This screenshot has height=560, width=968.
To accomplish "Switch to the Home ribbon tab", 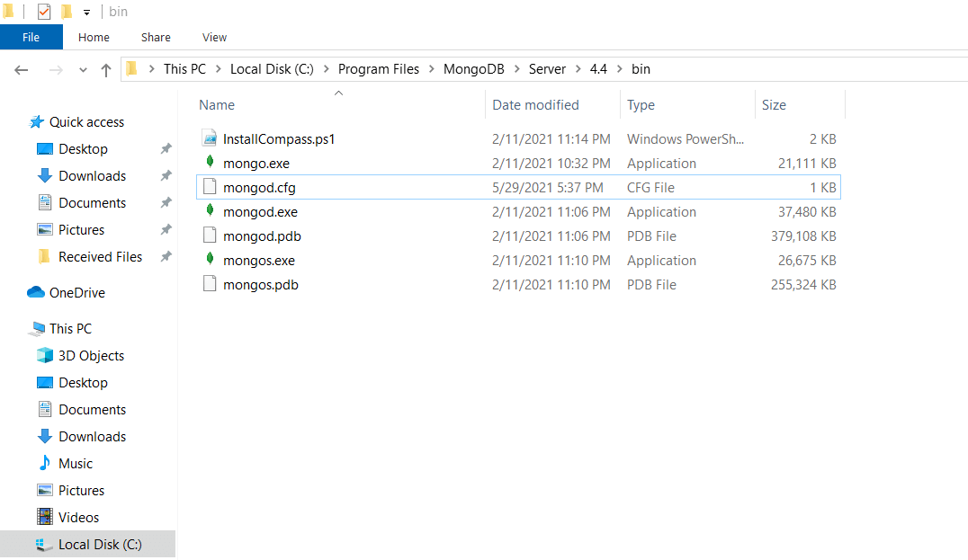I will (x=94, y=37).
